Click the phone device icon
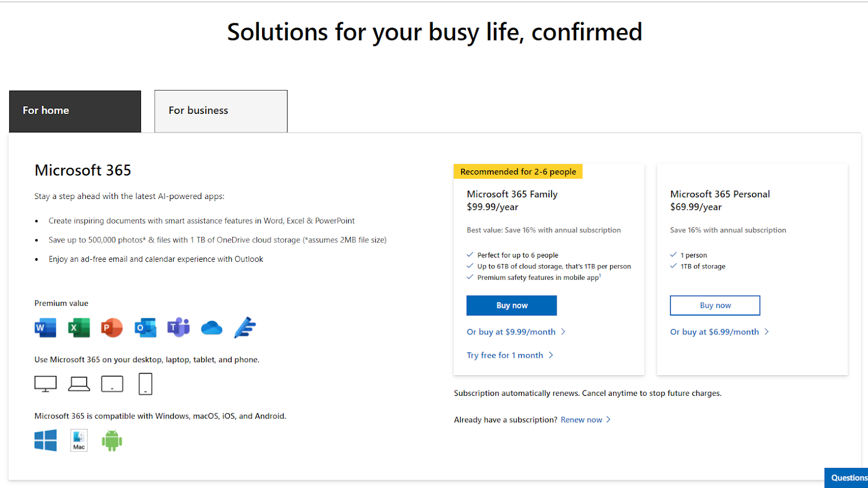The height and width of the screenshot is (488, 868). pyautogui.click(x=145, y=384)
